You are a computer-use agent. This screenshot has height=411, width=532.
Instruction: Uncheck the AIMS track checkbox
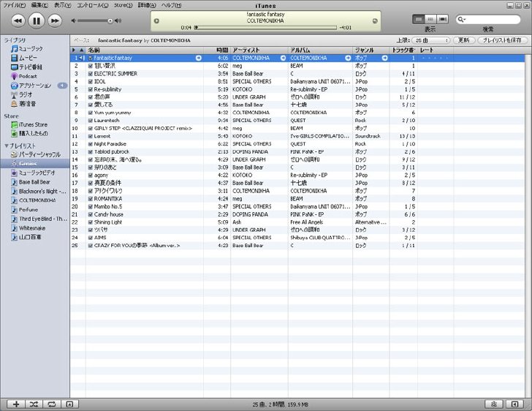point(91,238)
